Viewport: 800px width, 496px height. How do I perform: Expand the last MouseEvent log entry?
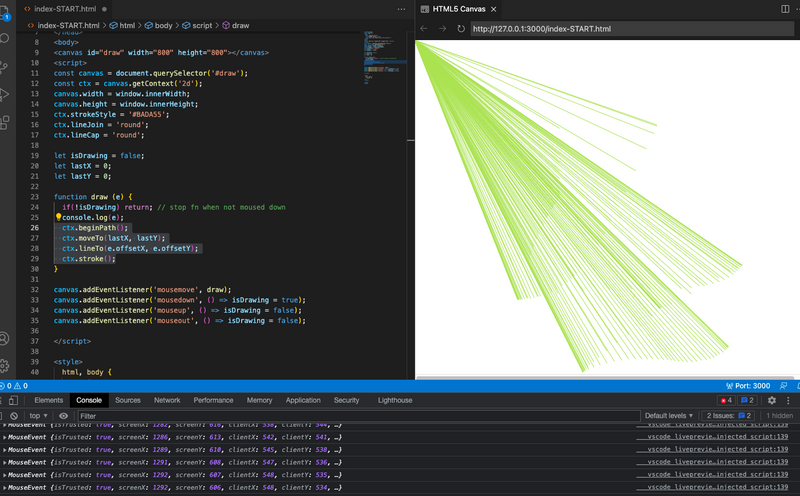(x=4, y=487)
